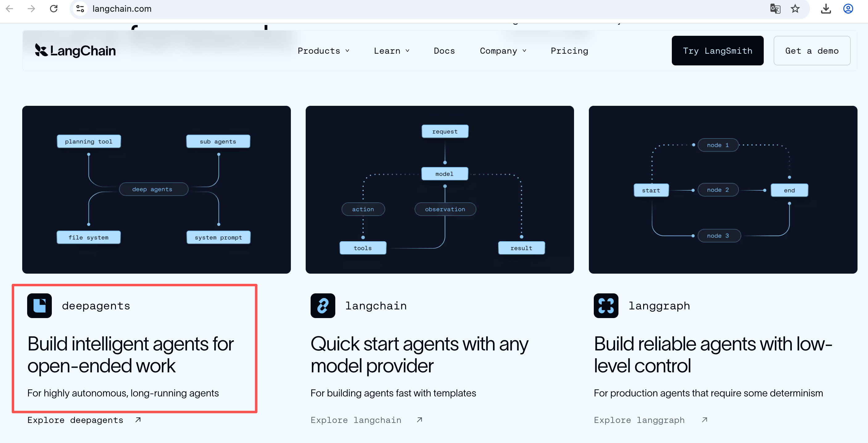Screen dimensions: 868x443
Task: Click the deepagents product icon
Action: click(x=39, y=305)
